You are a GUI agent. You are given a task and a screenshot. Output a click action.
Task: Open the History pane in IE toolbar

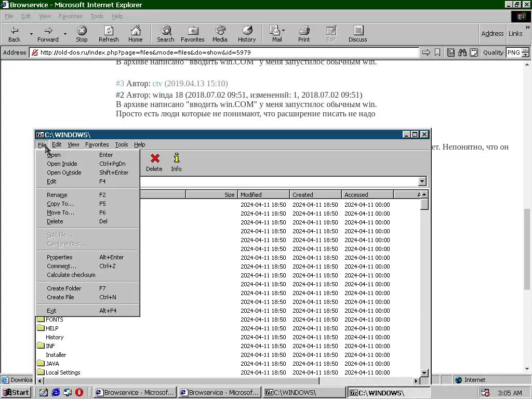click(x=247, y=34)
